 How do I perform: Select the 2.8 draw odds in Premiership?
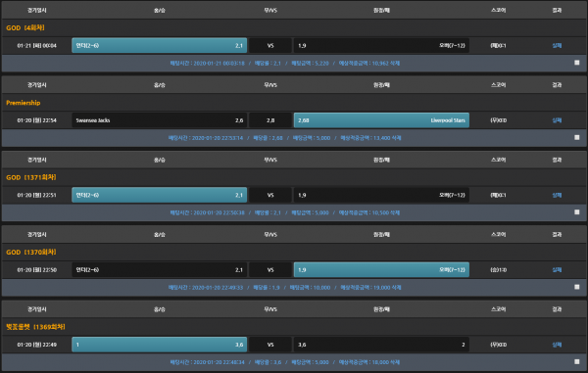click(x=270, y=120)
